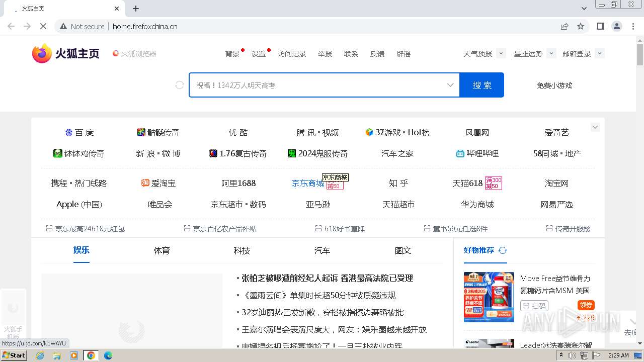Click the share page icon in the address bar
This screenshot has width=644, height=362.
click(x=565, y=26)
